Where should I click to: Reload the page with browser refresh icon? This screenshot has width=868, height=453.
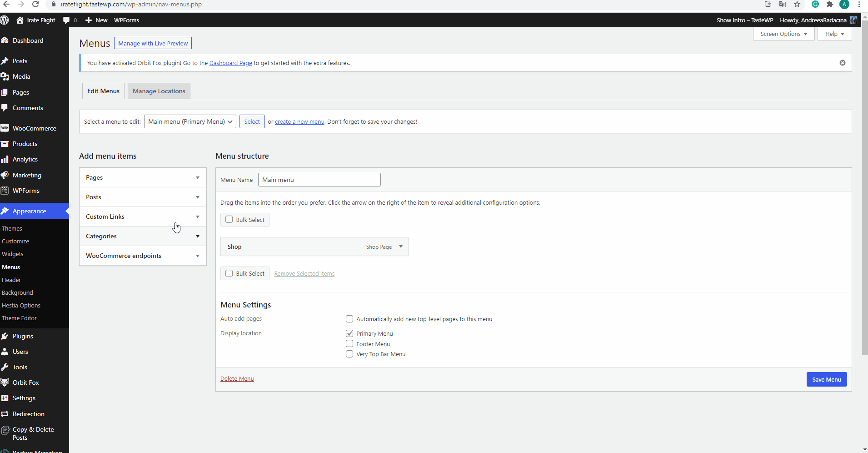35,5
